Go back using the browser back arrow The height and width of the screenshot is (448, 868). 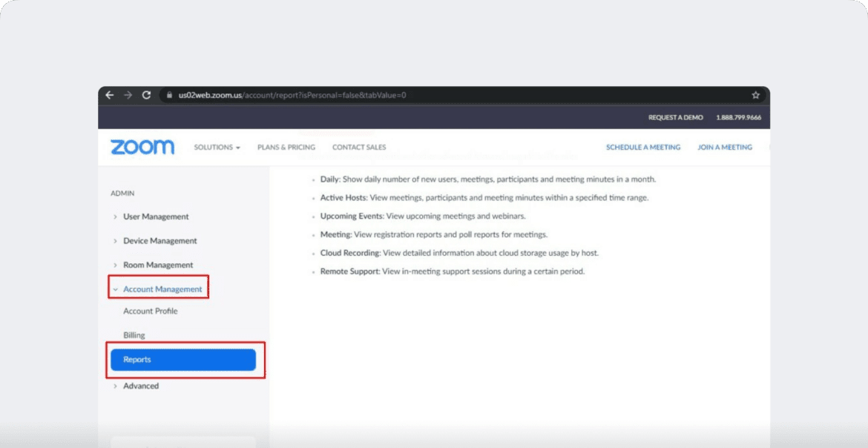click(x=110, y=95)
